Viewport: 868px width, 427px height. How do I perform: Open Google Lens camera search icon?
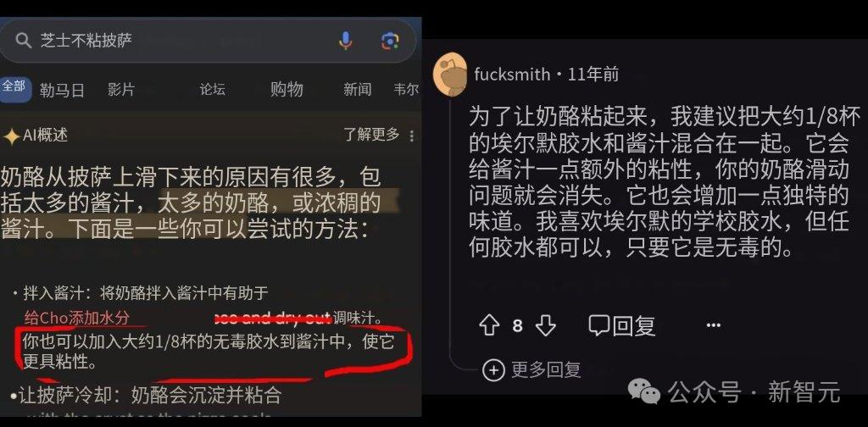(x=390, y=41)
